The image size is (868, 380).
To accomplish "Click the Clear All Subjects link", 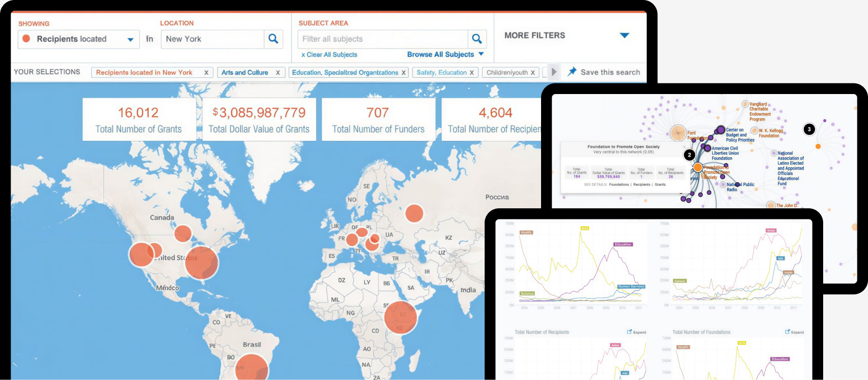I will (329, 55).
